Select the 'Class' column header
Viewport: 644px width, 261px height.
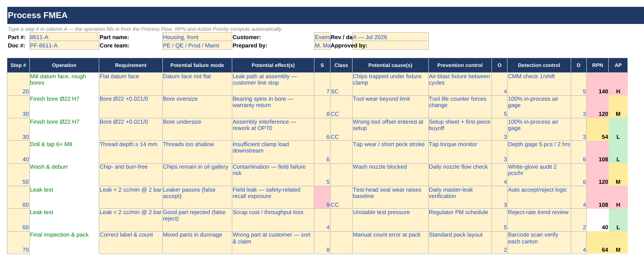(x=341, y=65)
